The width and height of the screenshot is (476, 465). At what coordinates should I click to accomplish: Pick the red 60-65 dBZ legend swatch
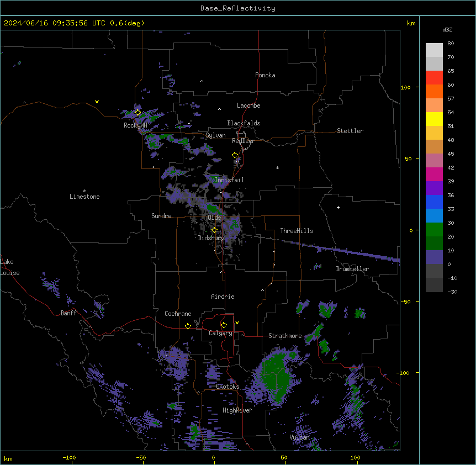(x=434, y=78)
